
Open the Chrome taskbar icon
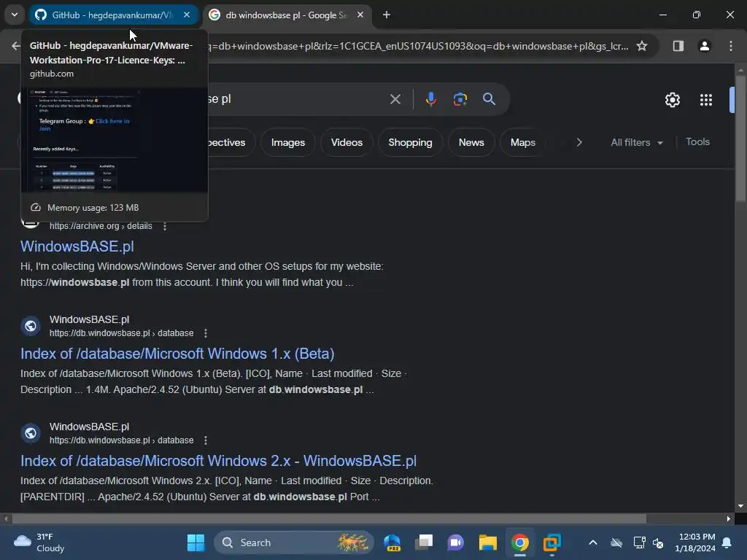pyautogui.click(x=519, y=542)
